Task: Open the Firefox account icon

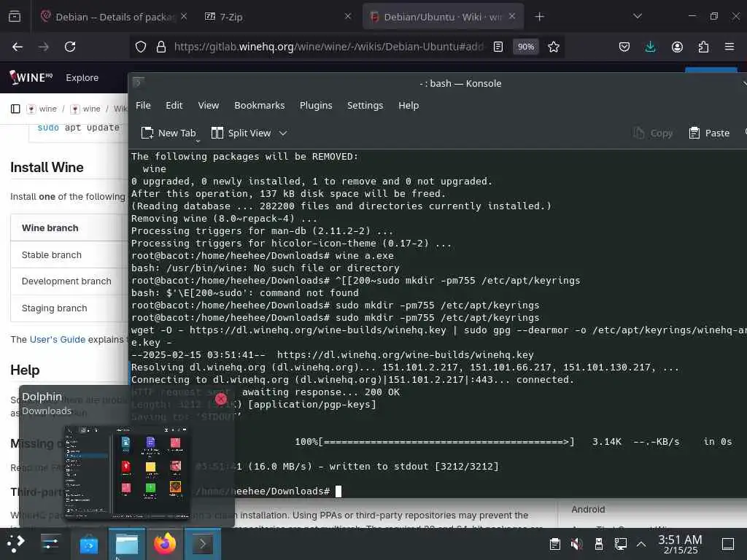Action: point(677,47)
